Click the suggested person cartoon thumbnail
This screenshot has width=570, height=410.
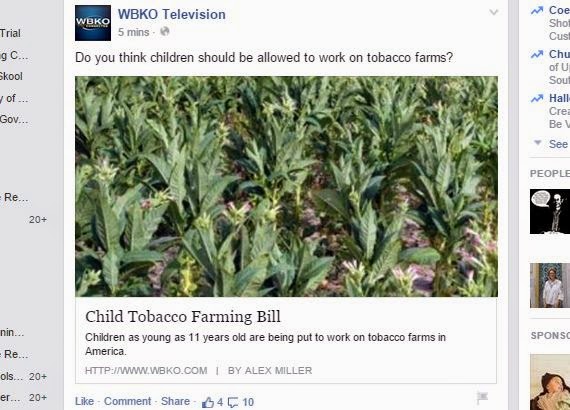tap(550, 212)
